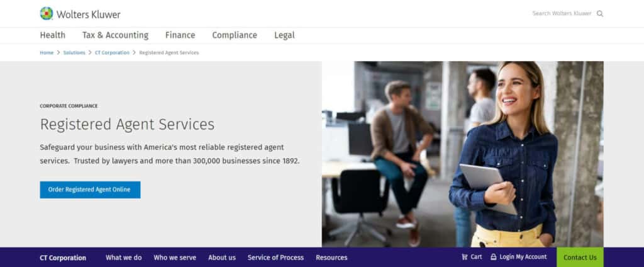Click the Login lock icon
Image resolution: width=644 pixels, height=267 pixels.
(494, 257)
